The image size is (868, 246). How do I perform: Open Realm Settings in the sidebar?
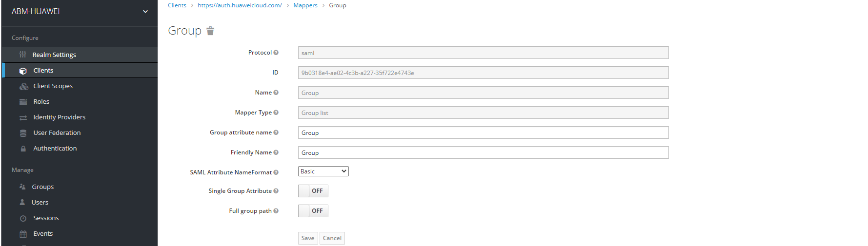point(54,55)
